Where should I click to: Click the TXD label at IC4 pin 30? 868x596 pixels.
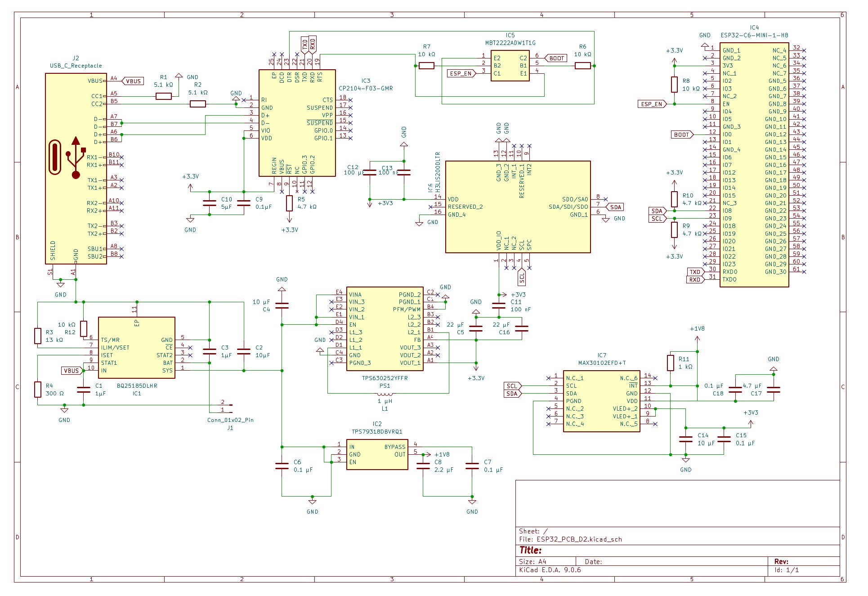[695, 272]
